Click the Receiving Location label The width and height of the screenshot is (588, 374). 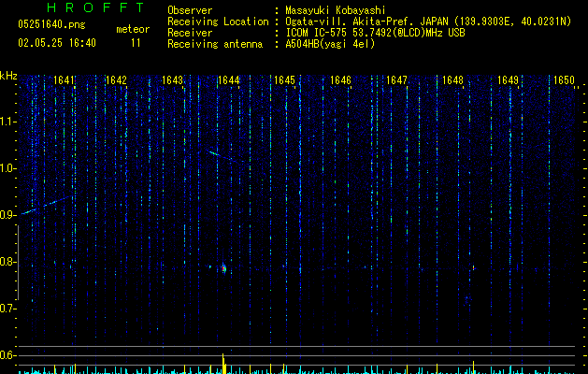click(x=218, y=22)
